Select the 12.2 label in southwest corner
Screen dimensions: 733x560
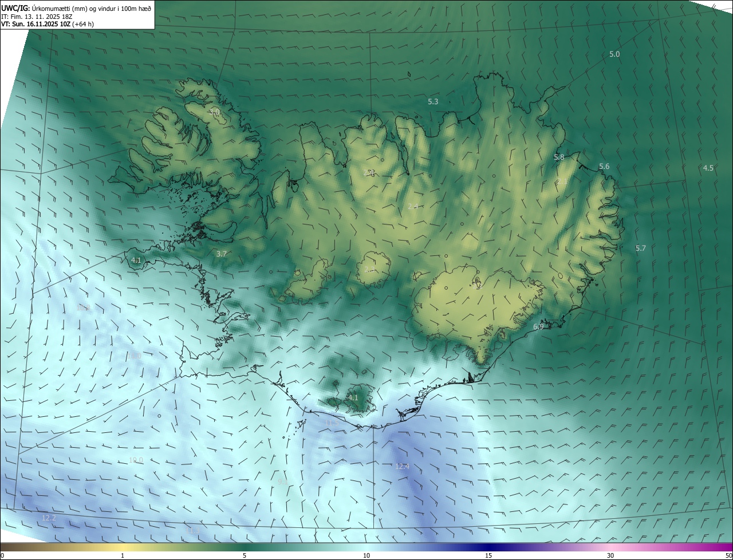49,518
